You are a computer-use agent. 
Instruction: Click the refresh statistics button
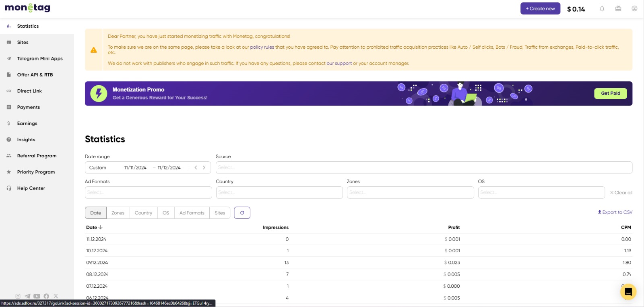[x=242, y=213]
